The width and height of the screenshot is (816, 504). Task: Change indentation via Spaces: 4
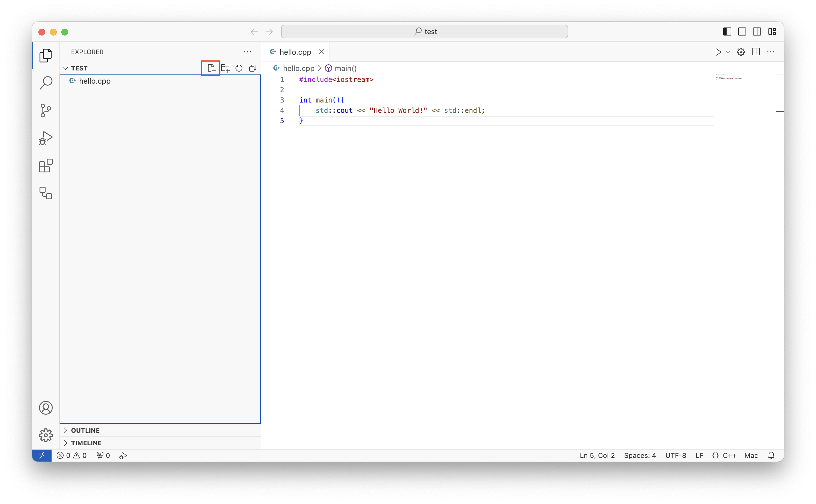(x=640, y=455)
